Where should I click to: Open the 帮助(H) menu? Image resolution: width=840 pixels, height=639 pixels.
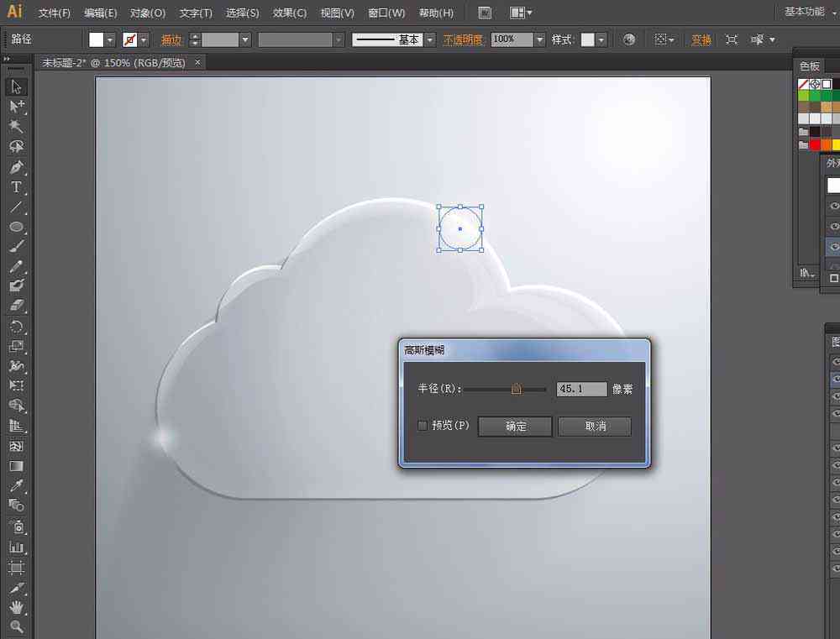coord(436,13)
